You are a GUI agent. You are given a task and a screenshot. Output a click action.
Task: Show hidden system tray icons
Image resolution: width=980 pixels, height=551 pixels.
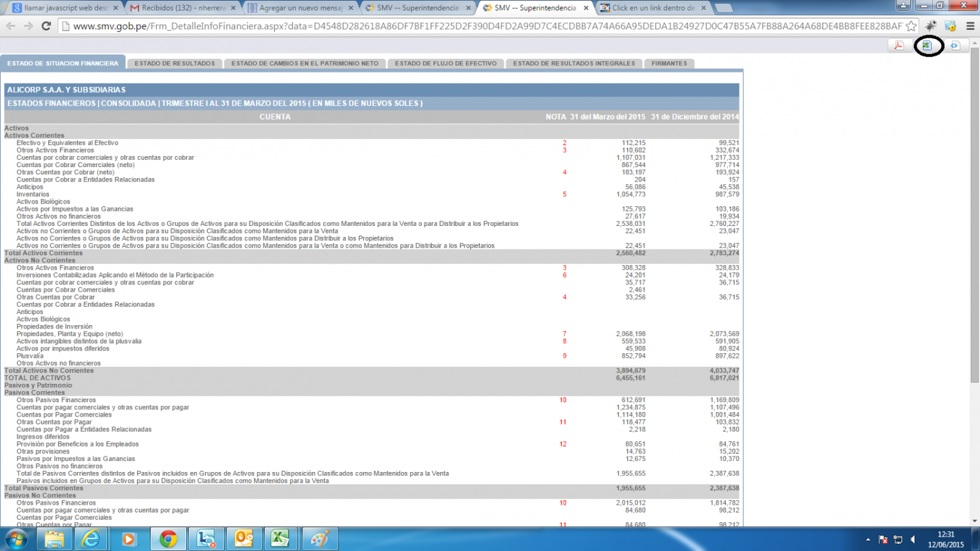(x=868, y=540)
